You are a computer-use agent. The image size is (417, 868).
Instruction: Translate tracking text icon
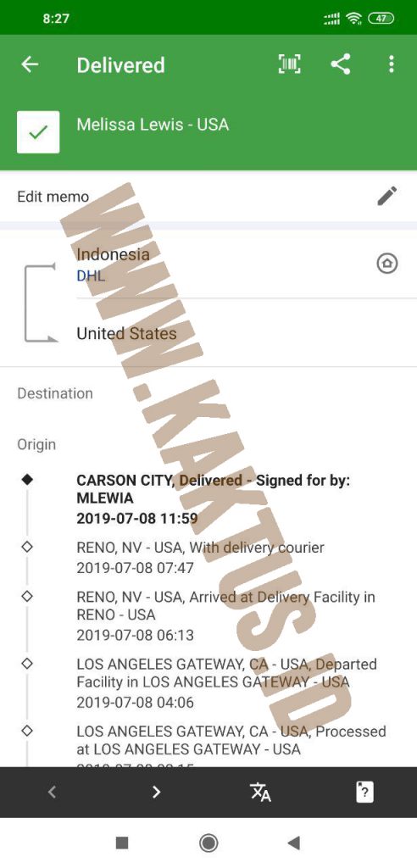click(260, 793)
